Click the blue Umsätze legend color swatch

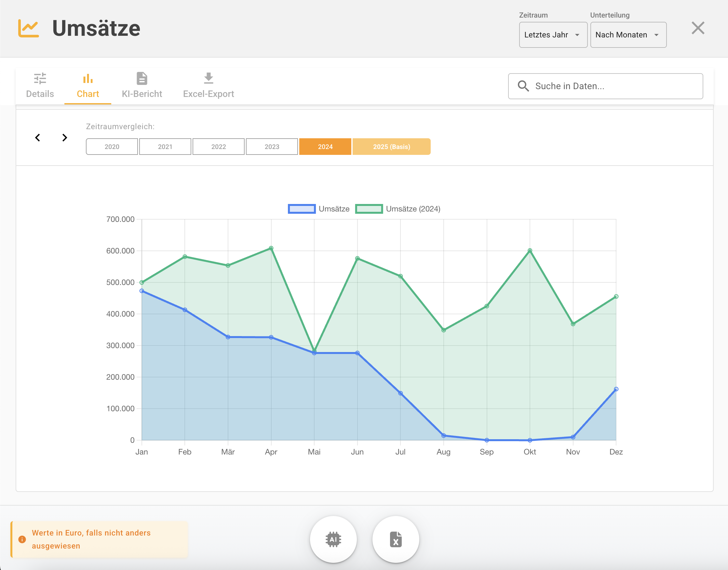coord(301,209)
